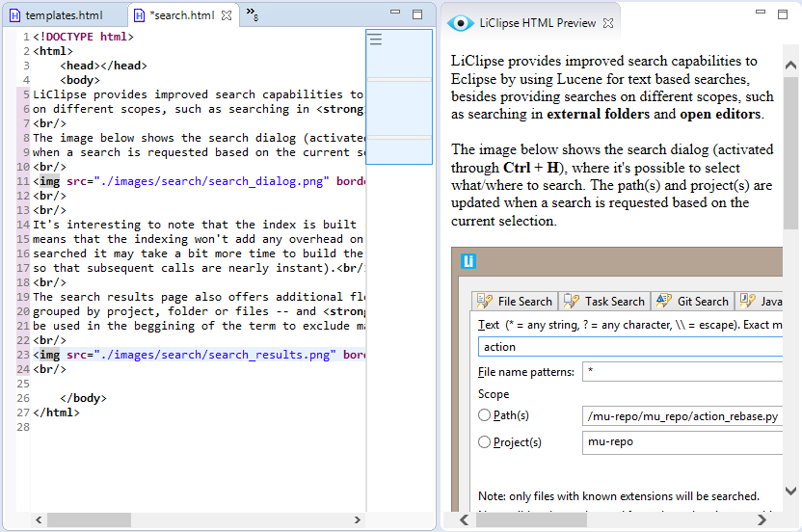Select the Project(s) scope radio button
The width and height of the screenshot is (802, 532).
484,442
